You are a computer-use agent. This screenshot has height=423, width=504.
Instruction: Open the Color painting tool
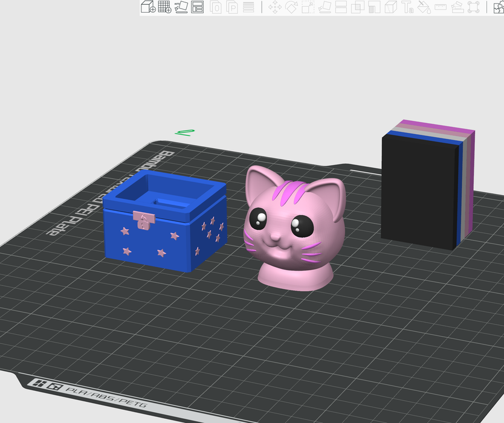click(x=424, y=7)
